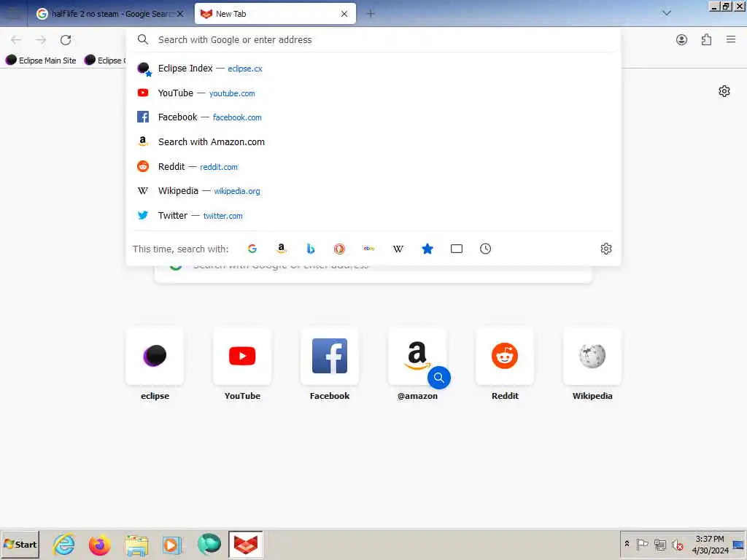Click the address bar search field
The image size is (747, 560).
(373, 39)
